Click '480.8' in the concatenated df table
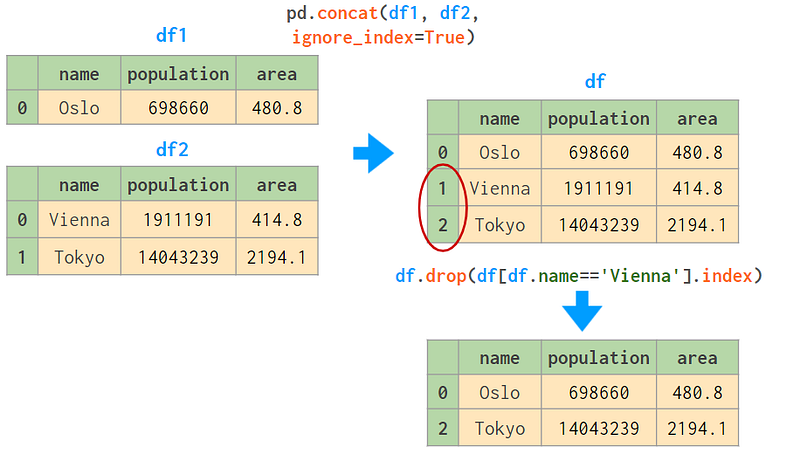Screen dimensions: 800x453 [x=697, y=152]
